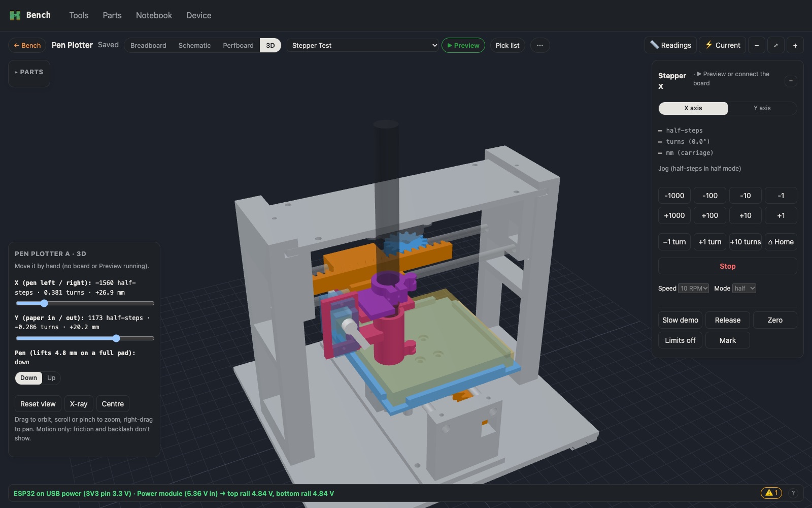Screen dimensions: 812x508
Task: Switch to the Perfboard tab
Action: [x=238, y=45]
